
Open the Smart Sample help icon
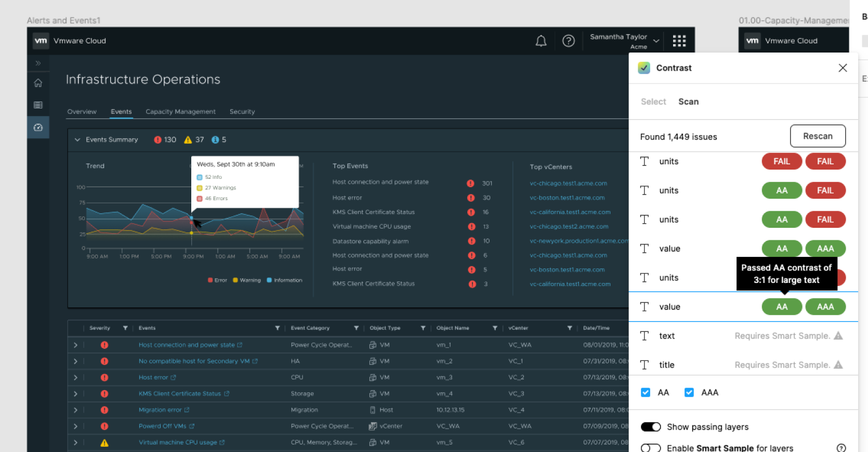tap(841, 448)
